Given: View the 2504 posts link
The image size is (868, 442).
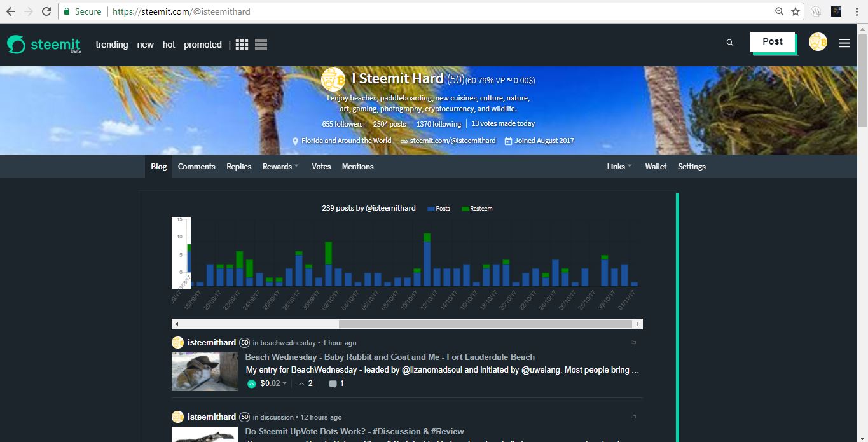Looking at the screenshot, I should [x=389, y=124].
